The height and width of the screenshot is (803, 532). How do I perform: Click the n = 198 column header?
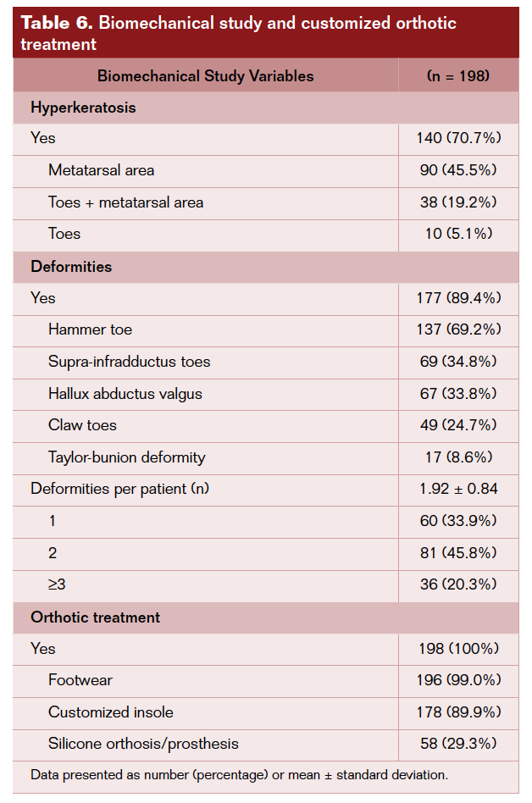click(x=458, y=76)
